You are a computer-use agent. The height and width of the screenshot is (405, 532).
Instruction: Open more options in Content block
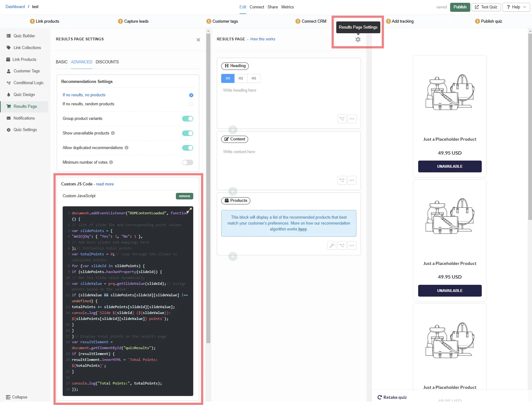pos(352,180)
